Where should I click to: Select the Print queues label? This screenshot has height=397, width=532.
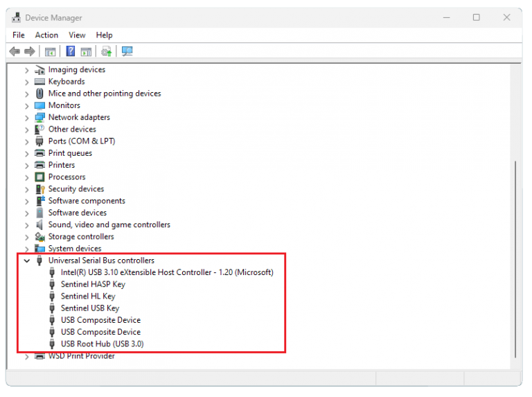pos(70,153)
